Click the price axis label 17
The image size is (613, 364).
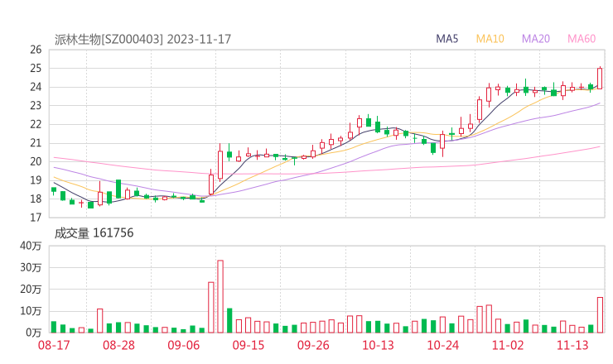tap(36, 218)
